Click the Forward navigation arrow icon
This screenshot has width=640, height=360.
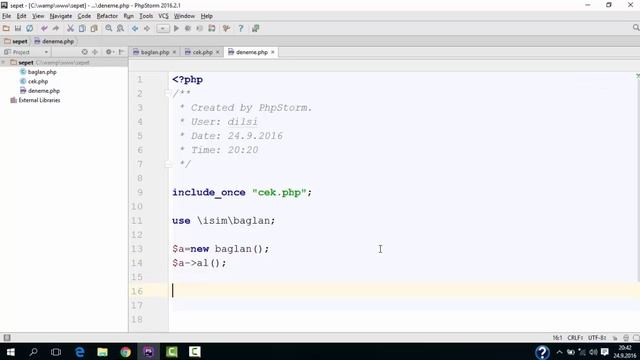coord(147,28)
